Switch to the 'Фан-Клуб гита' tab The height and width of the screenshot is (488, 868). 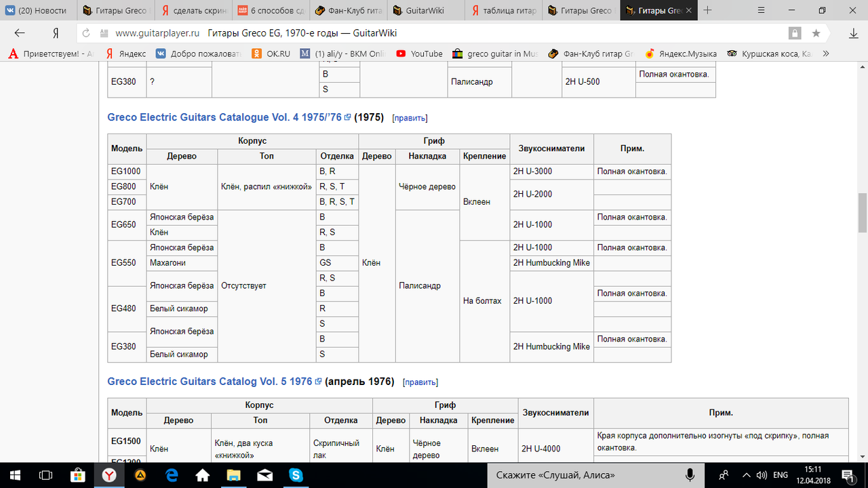click(349, 11)
